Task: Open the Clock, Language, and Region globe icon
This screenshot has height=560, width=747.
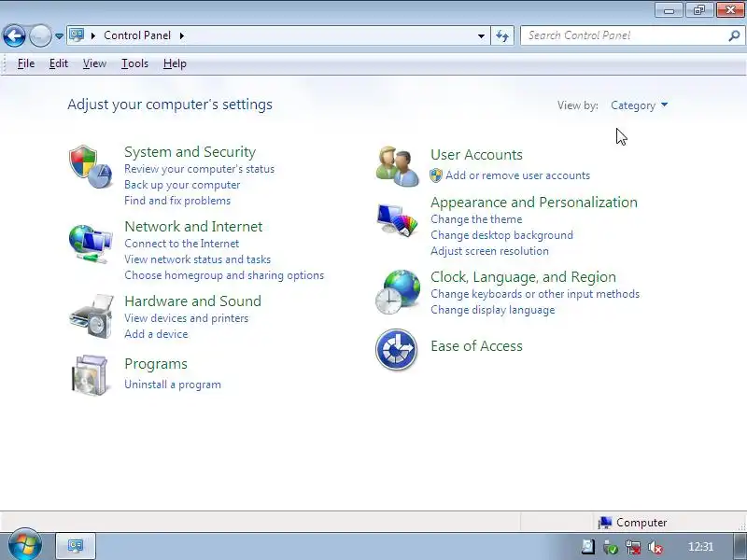Action: pyautogui.click(x=398, y=292)
